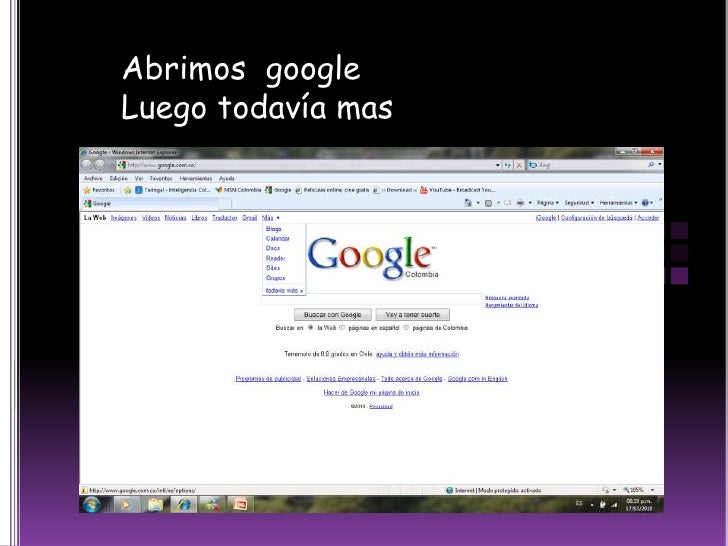Open the Favoritos menu in menu bar

coord(161,178)
